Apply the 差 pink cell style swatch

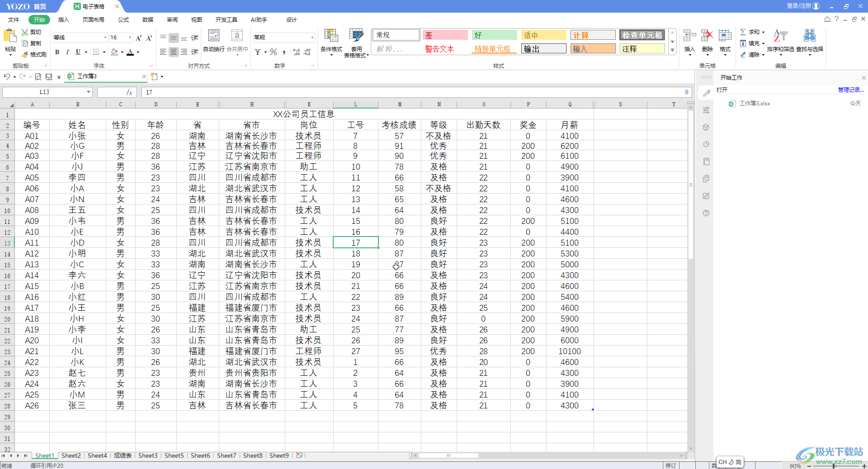click(445, 35)
